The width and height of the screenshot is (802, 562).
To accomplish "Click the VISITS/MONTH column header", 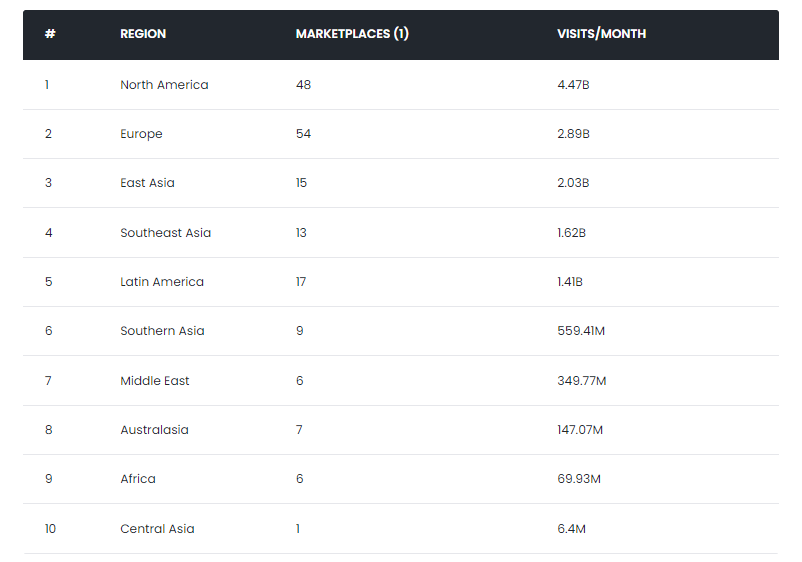I will (x=601, y=34).
